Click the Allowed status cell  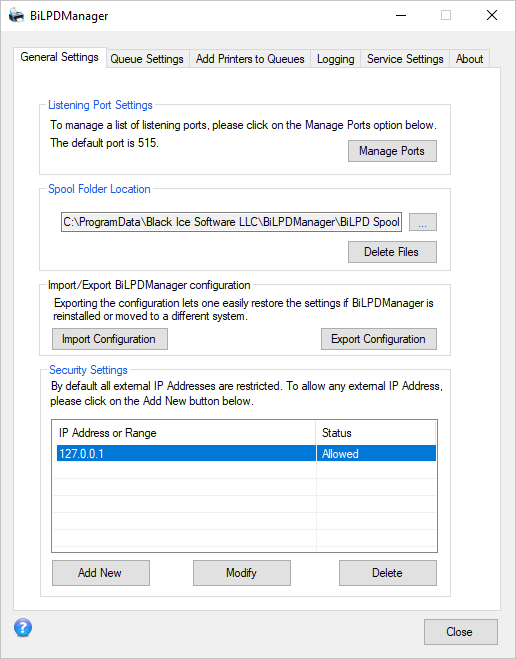point(376,453)
